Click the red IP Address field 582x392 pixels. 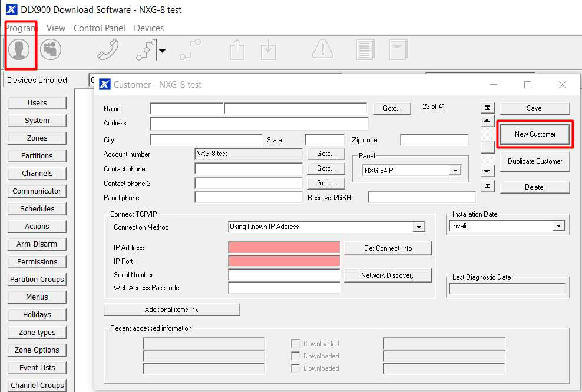coord(284,248)
